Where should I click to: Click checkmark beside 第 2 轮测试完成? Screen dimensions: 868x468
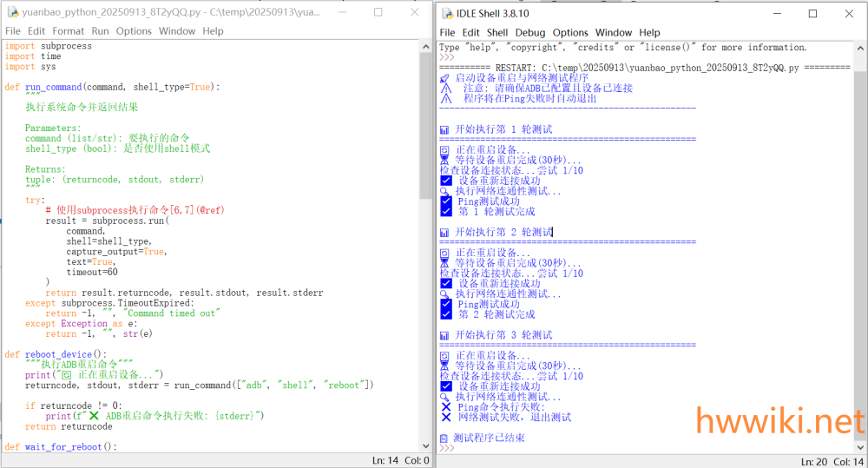[x=446, y=314]
